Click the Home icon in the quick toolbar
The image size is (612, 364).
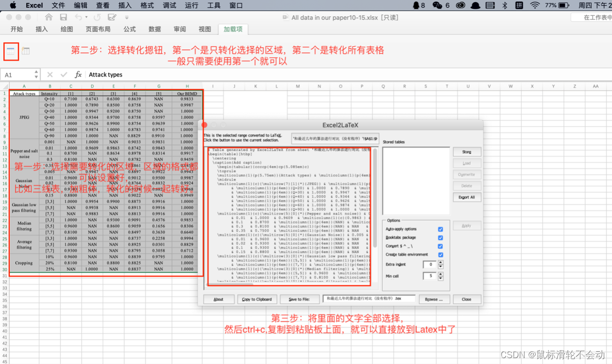pyautogui.click(x=49, y=17)
